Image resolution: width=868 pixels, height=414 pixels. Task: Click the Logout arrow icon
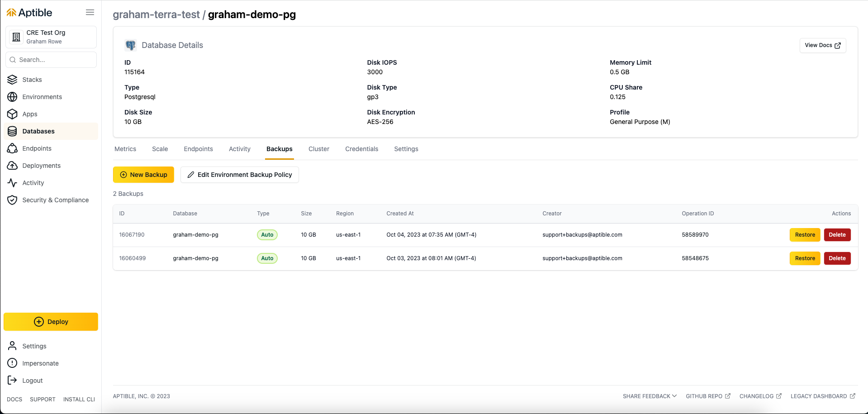12,381
